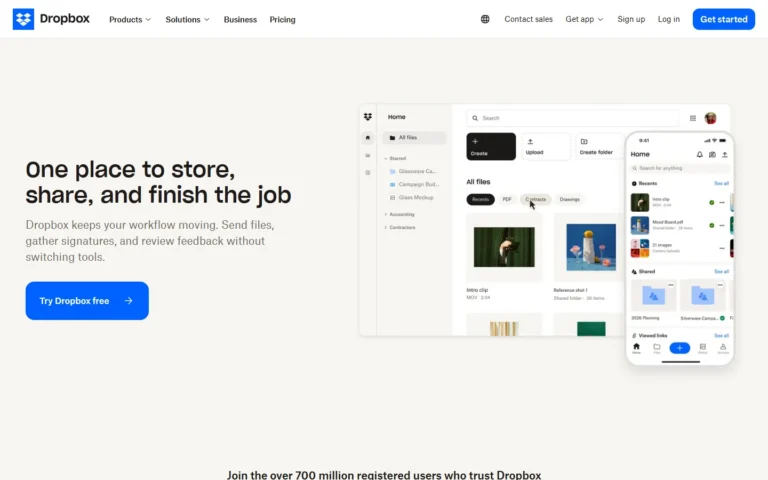Image resolution: width=768 pixels, height=480 pixels.
Task: Click the Log in link
Action: [669, 19]
